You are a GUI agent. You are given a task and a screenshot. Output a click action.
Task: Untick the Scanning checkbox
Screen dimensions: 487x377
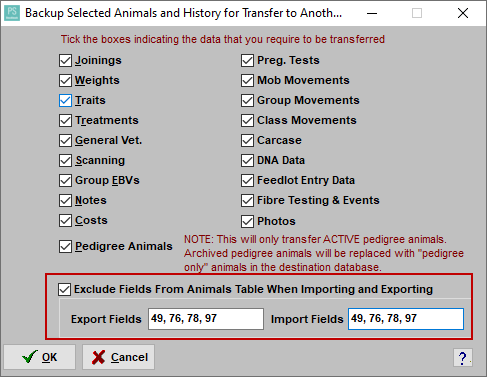[65, 161]
